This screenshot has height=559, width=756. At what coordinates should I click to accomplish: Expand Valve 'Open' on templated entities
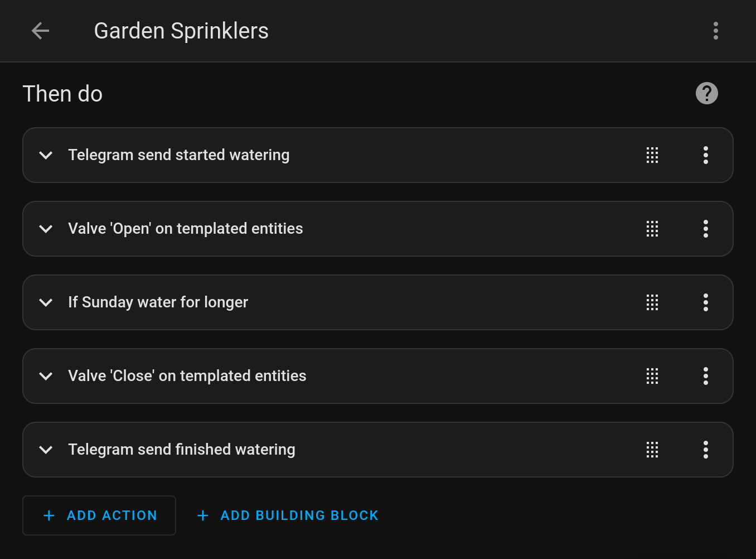(x=46, y=229)
